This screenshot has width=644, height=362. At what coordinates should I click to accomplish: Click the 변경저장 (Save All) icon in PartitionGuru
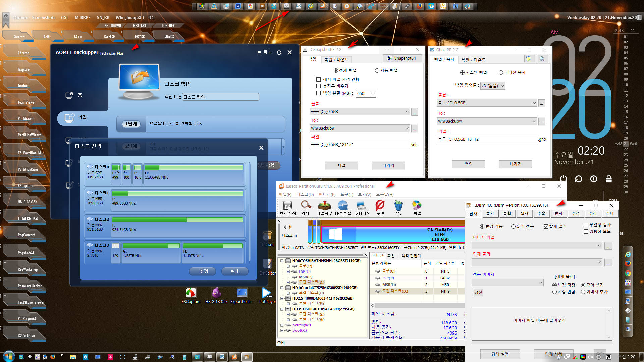click(287, 208)
